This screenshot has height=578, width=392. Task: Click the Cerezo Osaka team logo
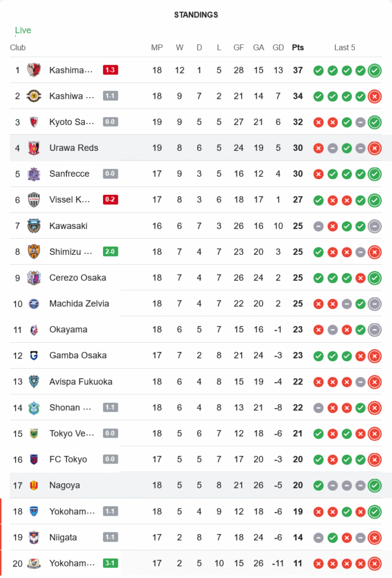pyautogui.click(x=34, y=278)
